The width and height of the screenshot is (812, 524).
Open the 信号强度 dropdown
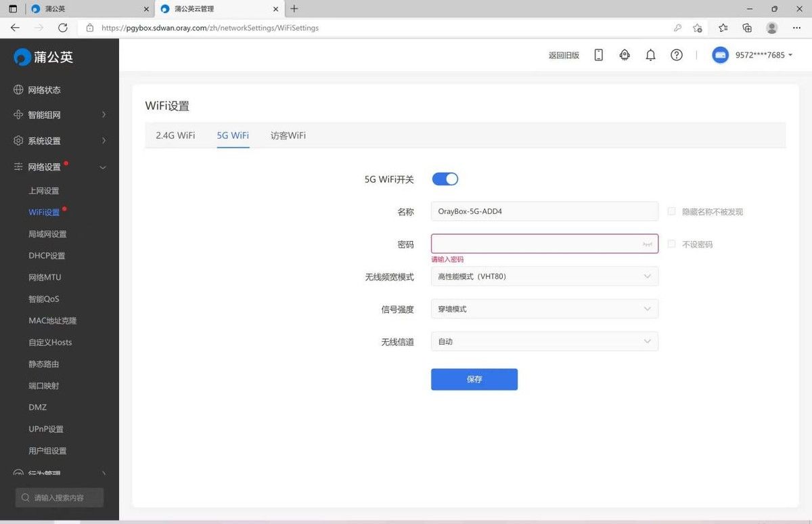[x=545, y=309]
